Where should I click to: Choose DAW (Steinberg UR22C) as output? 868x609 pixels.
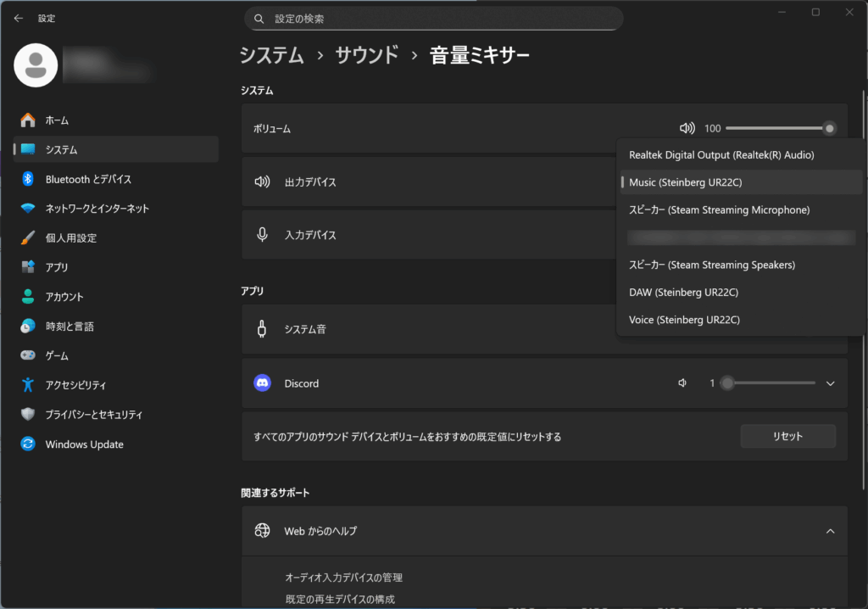(x=683, y=293)
